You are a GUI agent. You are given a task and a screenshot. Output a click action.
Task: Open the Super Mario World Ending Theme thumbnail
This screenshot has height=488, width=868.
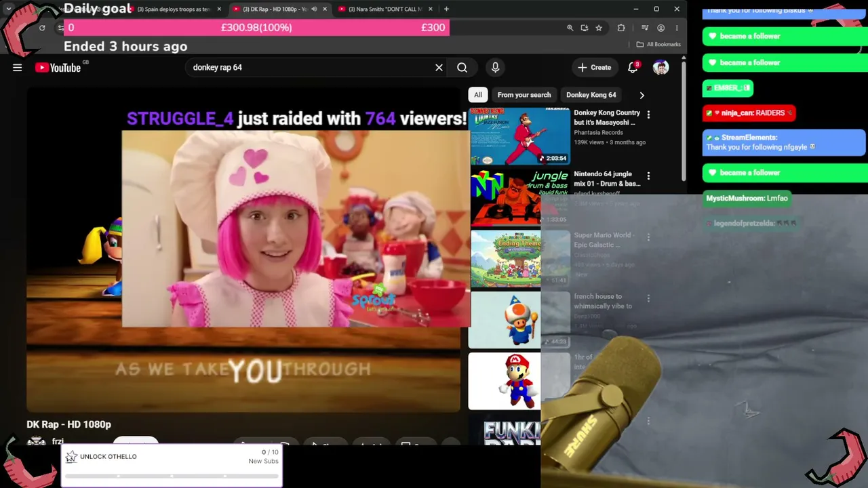[521, 259]
